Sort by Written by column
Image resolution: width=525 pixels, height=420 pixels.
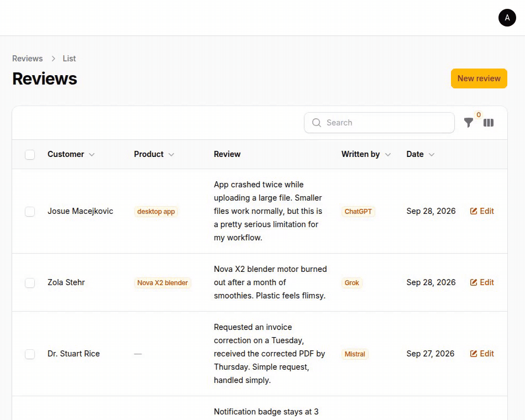(x=366, y=154)
